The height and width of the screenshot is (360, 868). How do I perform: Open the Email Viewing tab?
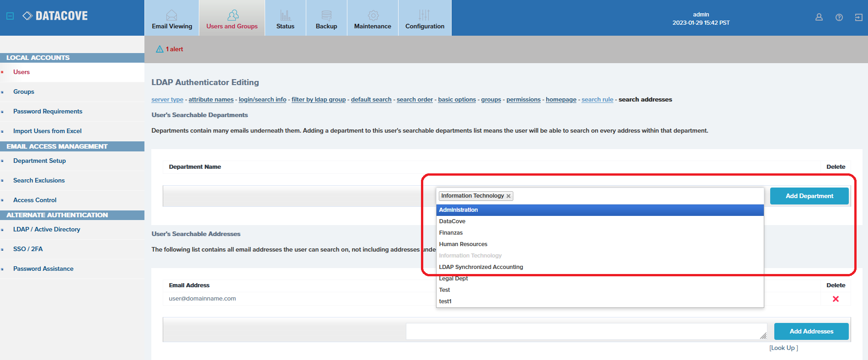point(172,18)
